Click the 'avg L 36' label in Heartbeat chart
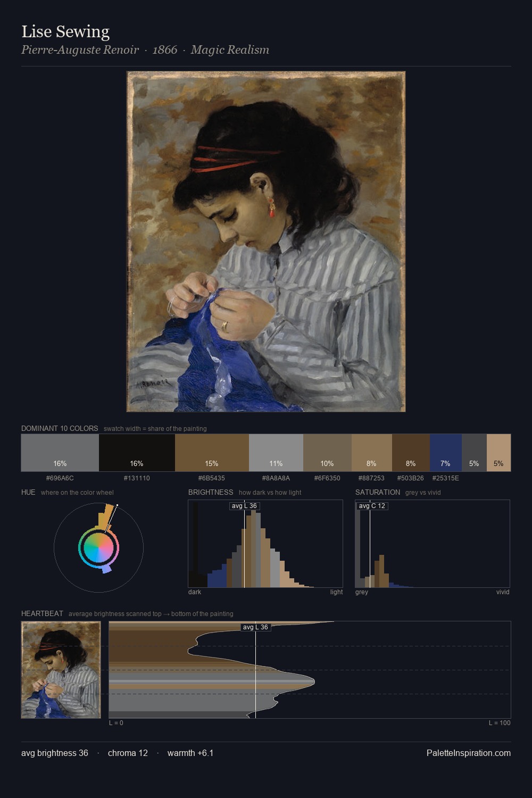This screenshot has height=798, width=532. pyautogui.click(x=255, y=627)
